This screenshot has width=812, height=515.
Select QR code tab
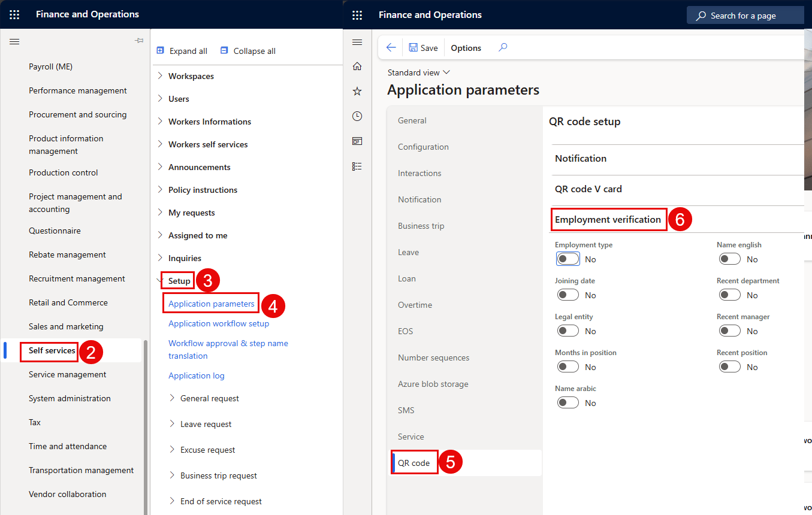pos(414,463)
